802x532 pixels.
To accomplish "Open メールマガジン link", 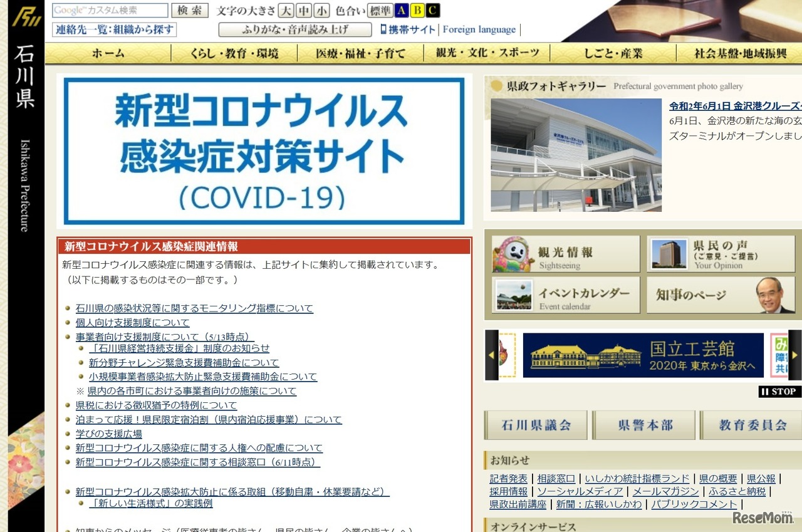I will click(665, 492).
